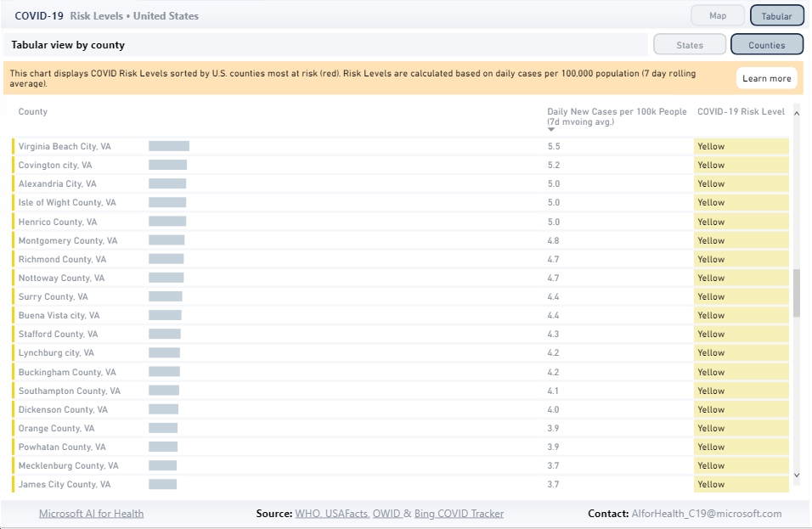Viewport: 812px width, 529px height.
Task: Show the Counties table
Action: pos(766,45)
